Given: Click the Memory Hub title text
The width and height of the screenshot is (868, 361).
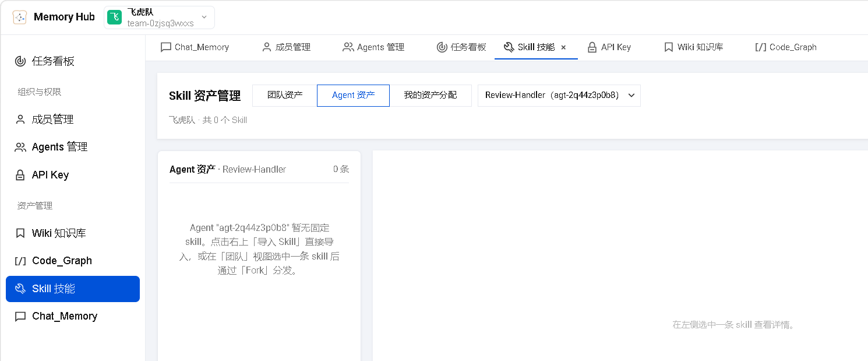Looking at the screenshot, I should point(64,17).
